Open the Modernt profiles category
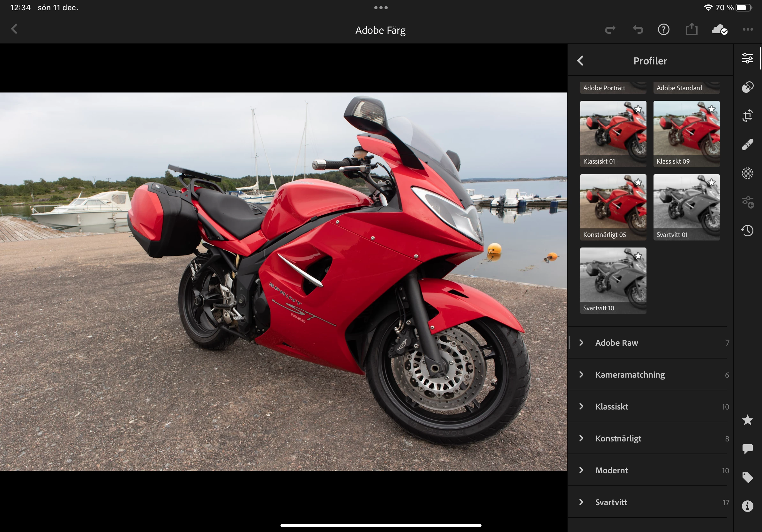The width and height of the screenshot is (762, 532). tap(611, 470)
